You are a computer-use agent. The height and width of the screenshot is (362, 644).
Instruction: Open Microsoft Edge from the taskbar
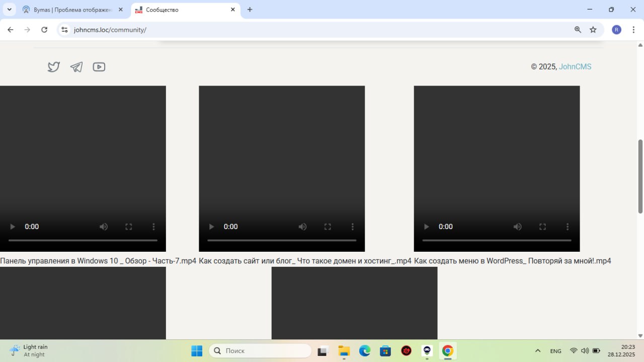pos(365,351)
